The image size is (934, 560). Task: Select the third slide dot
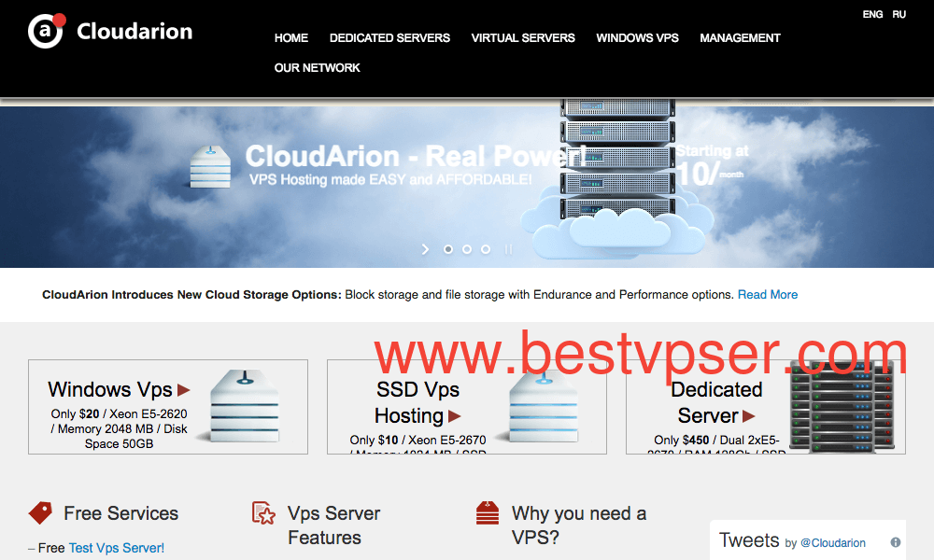[486, 249]
